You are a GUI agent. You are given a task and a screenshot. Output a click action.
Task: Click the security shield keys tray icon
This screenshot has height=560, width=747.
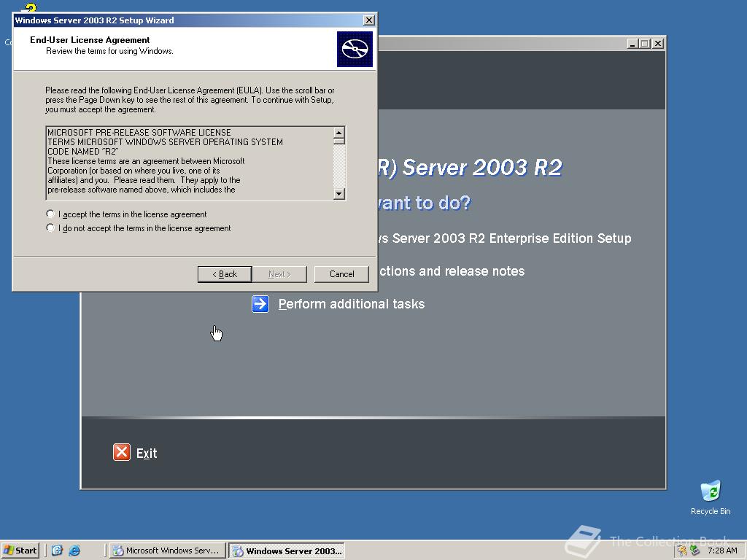pyautogui.click(x=682, y=551)
